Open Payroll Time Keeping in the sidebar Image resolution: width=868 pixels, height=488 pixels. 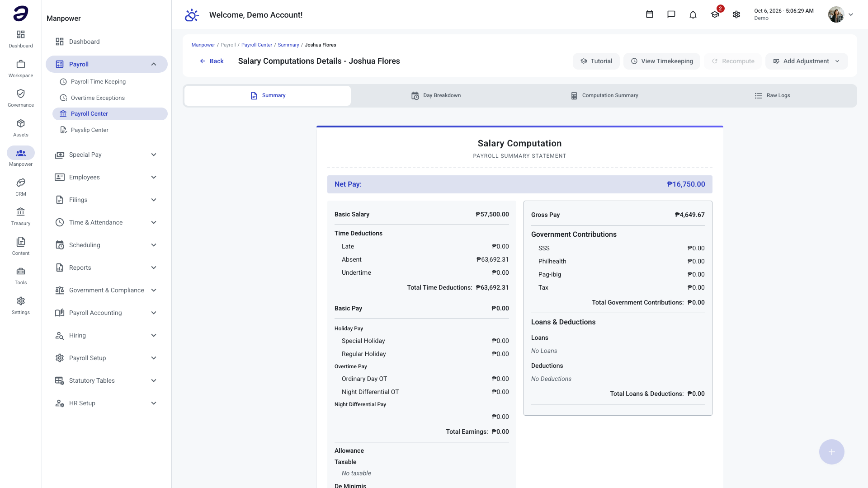(110, 82)
